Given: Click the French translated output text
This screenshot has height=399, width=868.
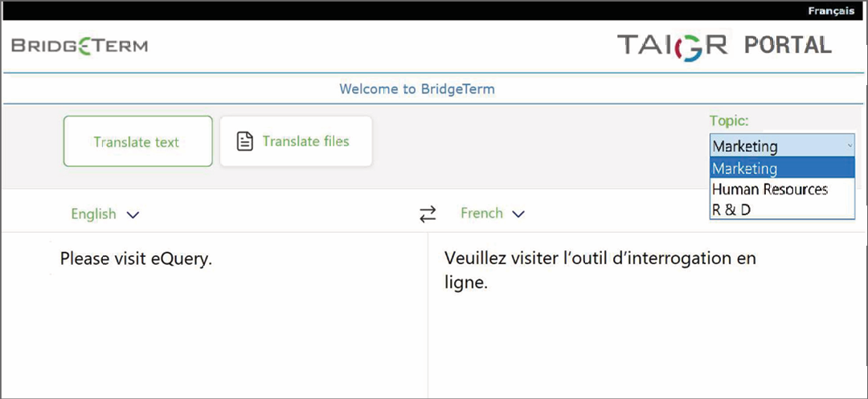Looking at the screenshot, I should (600, 271).
